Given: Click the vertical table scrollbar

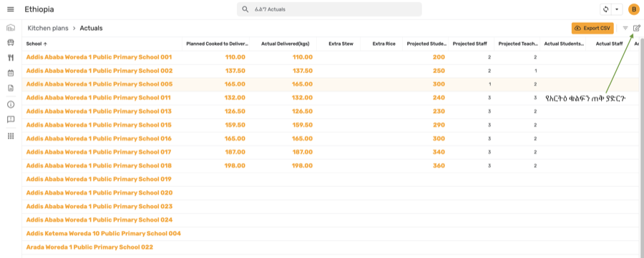Looking at the screenshot, I should (x=642, y=148).
